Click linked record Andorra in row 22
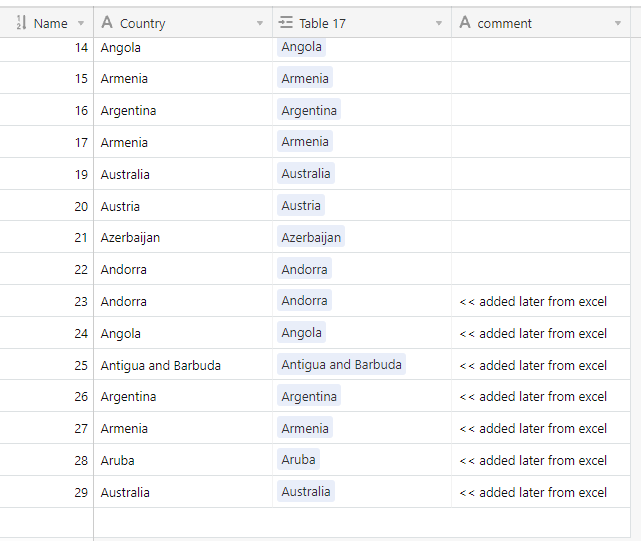 pyautogui.click(x=304, y=269)
